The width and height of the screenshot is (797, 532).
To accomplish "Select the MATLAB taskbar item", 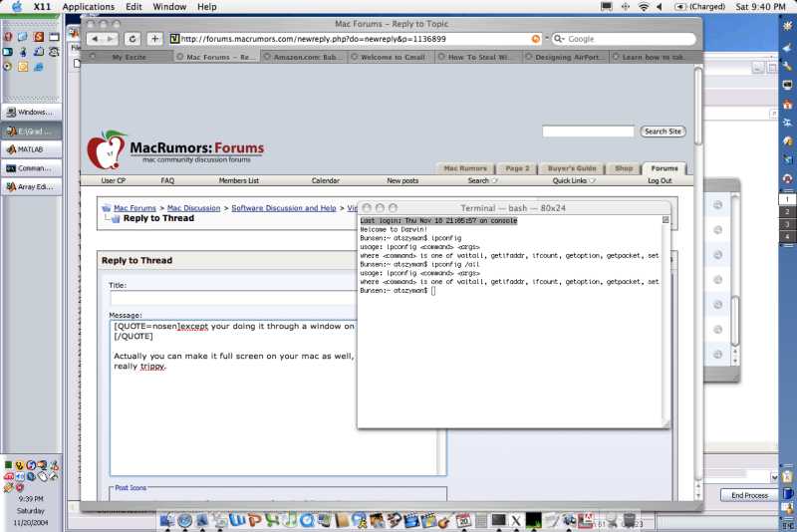I will [32, 149].
